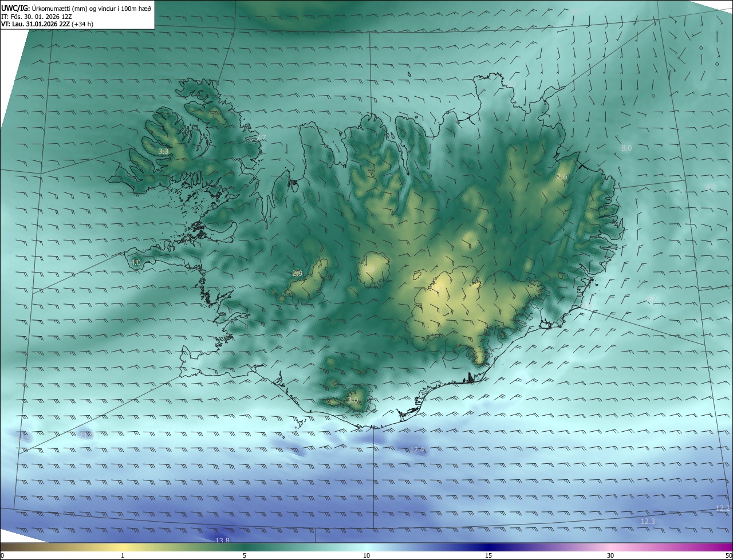Click the valid time line 'VT: Lau. 31.01.2026 22Z (+34 h)'
This screenshot has width=733, height=560.
[x=48, y=24]
